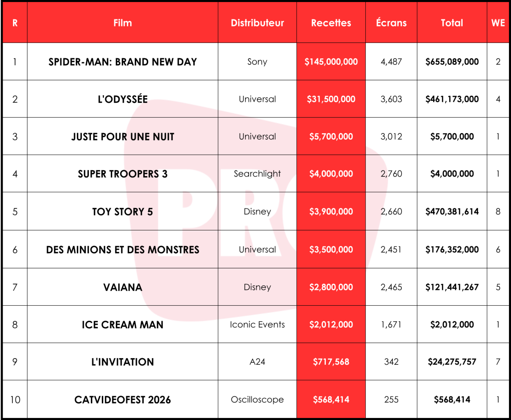Select DES MINIONS ET DES MONSTRES row
This screenshot has width=511, height=420.
[x=255, y=249]
